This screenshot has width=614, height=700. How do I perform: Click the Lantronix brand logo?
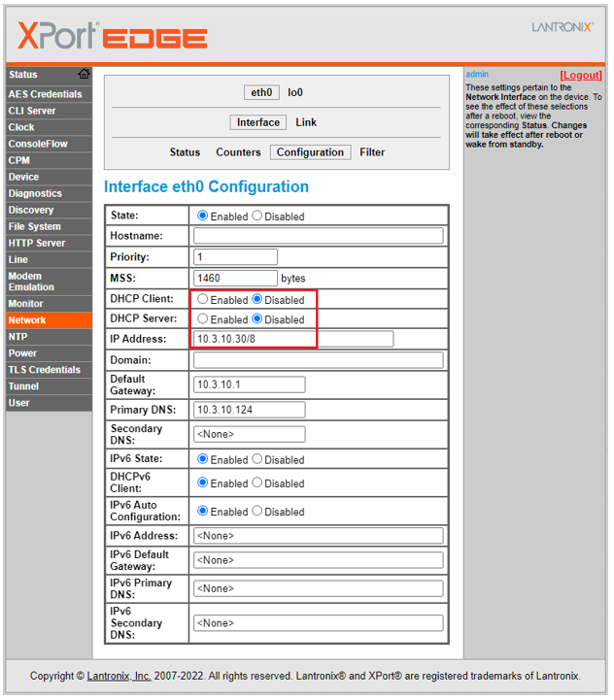[x=563, y=27]
